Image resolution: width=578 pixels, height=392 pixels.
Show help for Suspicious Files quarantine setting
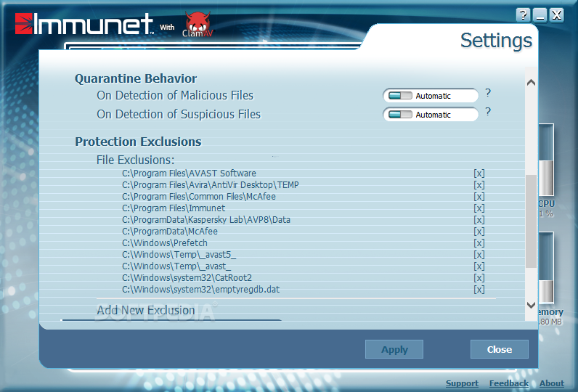click(x=488, y=112)
